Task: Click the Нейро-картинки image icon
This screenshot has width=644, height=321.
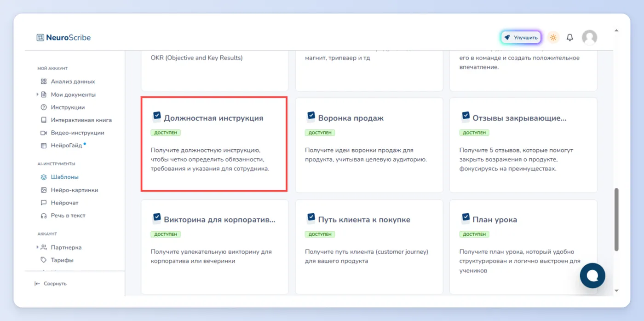Action: coord(44,190)
